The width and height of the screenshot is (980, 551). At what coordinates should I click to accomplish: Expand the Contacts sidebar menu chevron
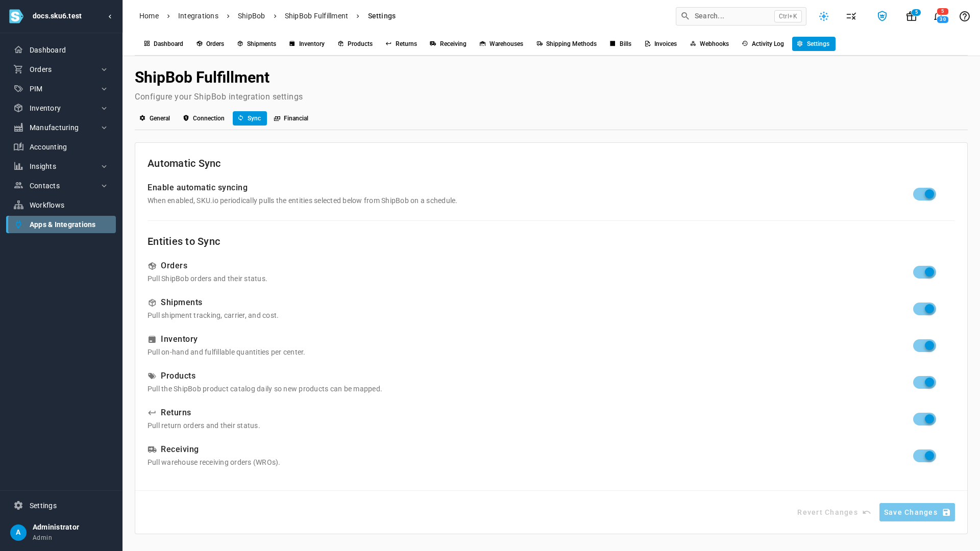[104, 186]
